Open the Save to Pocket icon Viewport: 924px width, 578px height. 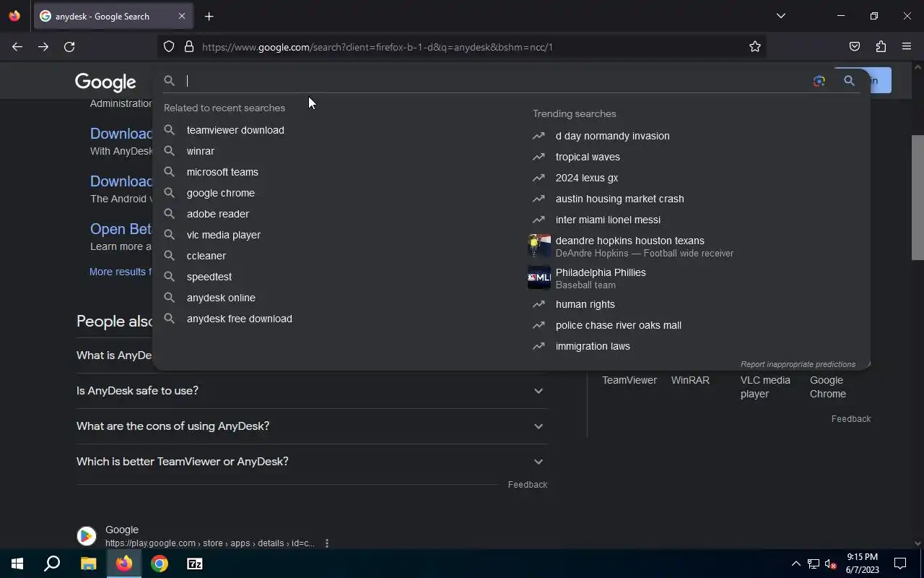855,47
